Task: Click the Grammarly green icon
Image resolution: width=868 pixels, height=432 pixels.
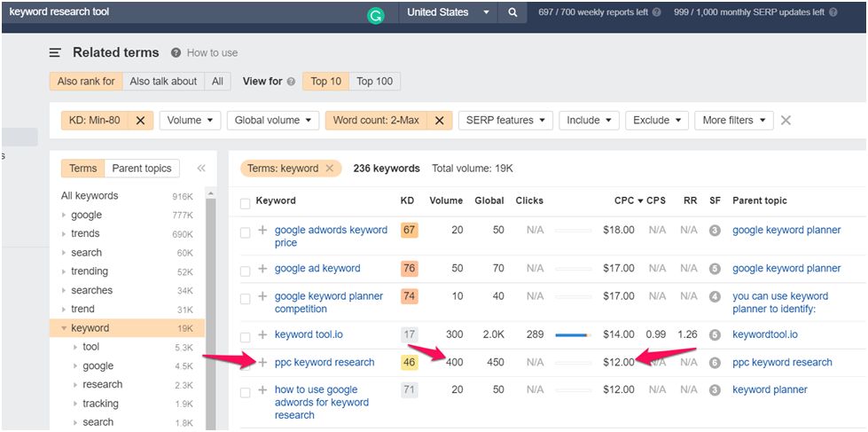Action: click(x=376, y=14)
